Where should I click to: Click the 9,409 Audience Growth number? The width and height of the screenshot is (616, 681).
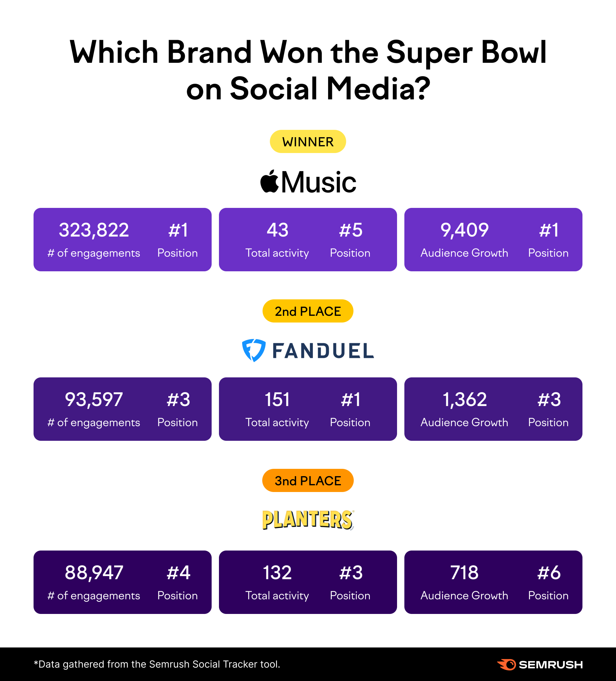coord(464,230)
